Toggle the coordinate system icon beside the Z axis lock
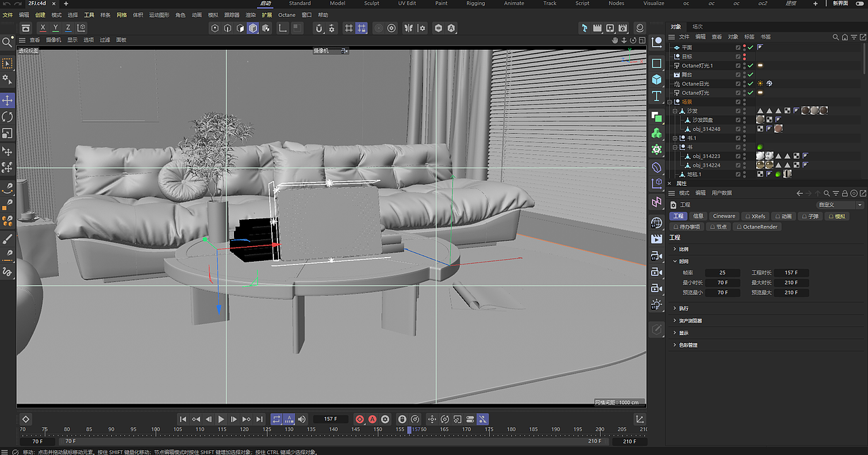The height and width of the screenshot is (455, 868). 81,28
